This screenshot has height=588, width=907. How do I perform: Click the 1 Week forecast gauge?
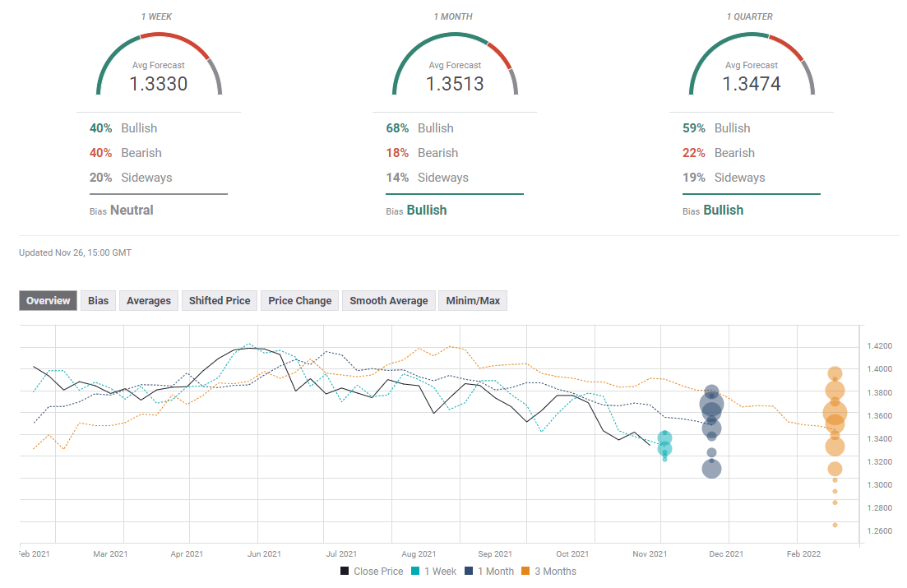click(159, 66)
